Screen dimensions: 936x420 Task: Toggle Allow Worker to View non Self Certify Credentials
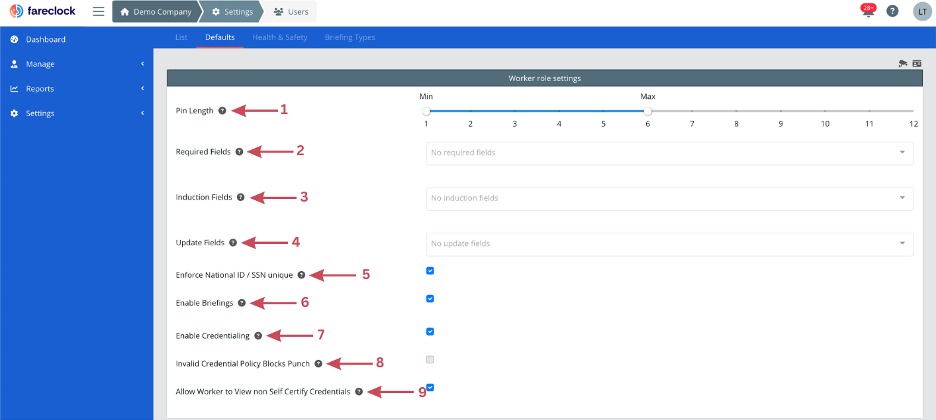pyautogui.click(x=430, y=388)
